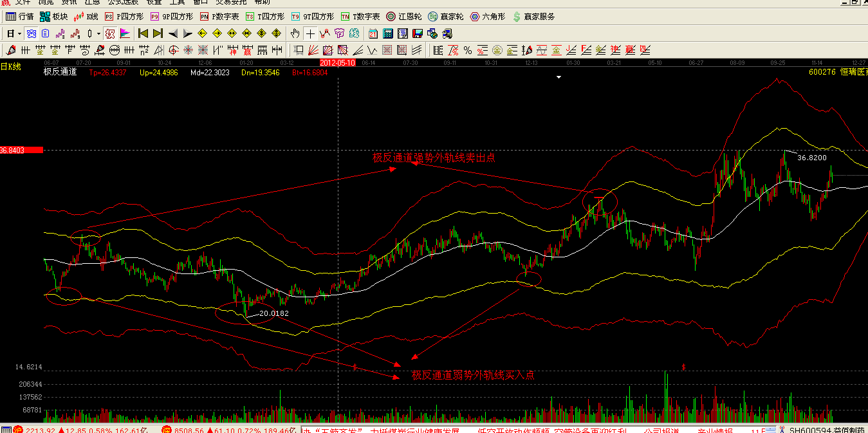
Task: Jump to first bar with skip-back arrow
Action: (x=143, y=33)
